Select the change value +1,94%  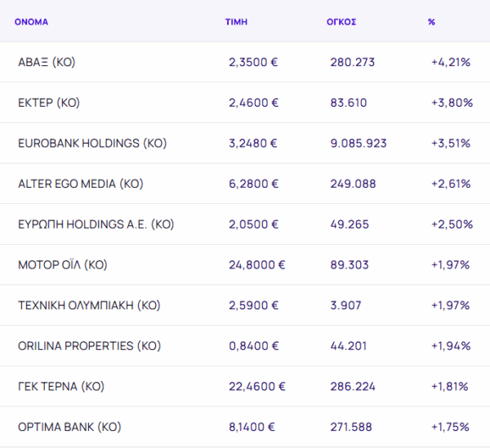(451, 346)
